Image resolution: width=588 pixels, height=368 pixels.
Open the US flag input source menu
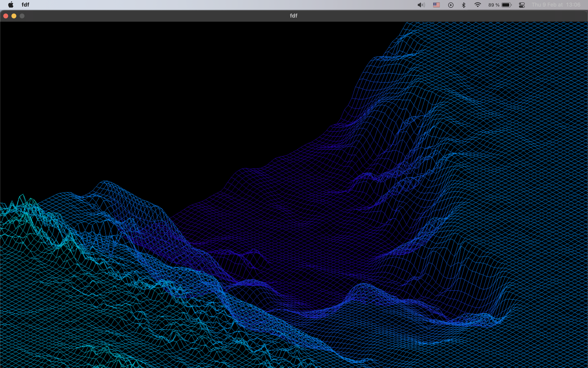point(436,5)
